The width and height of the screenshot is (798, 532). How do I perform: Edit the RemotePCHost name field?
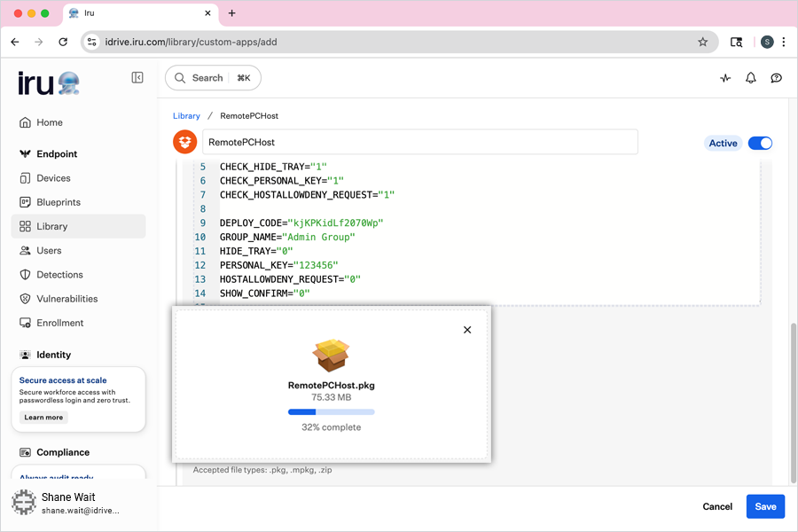[419, 142]
